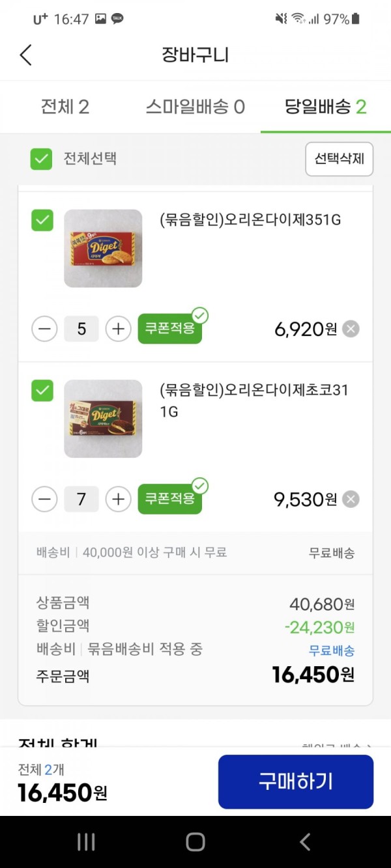Remove the 6,920원 item with the X icon
Viewport: 391px width, 868px height.
point(351,329)
